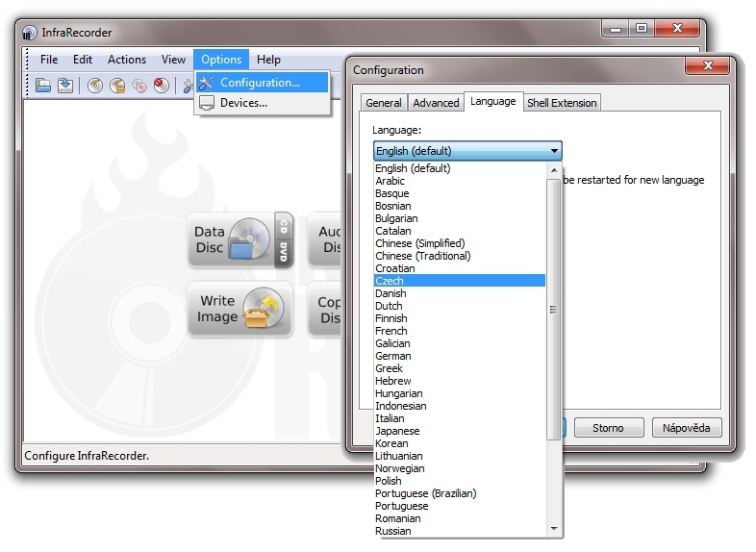Maximize the InfraRecorder window
The width and height of the screenshot is (756, 552).
point(642,28)
